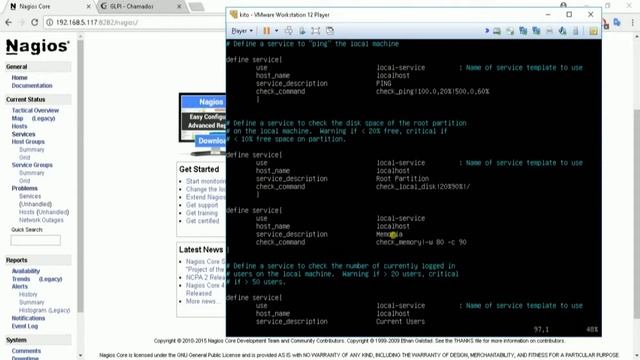
Task: Open the Hosts status page
Action: pyautogui.click(x=19, y=126)
